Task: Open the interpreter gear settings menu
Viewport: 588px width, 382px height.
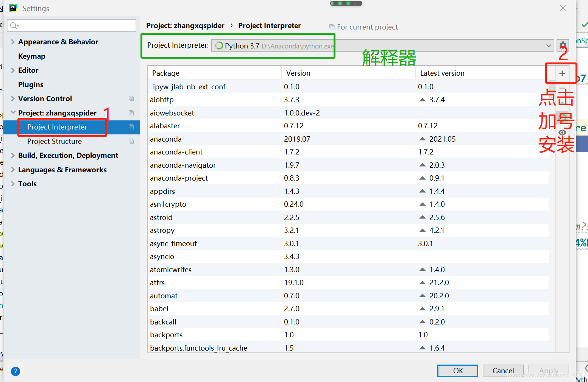Action: (x=563, y=45)
